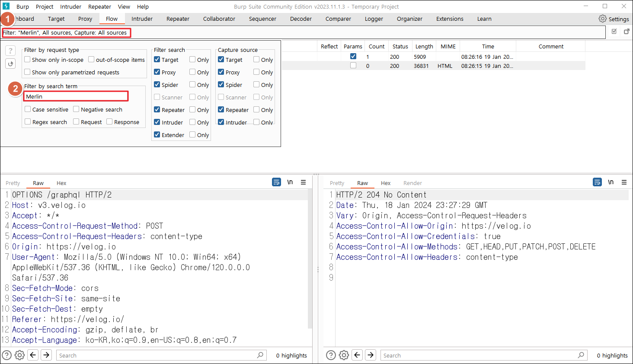This screenshot has height=364, width=633.
Task: Open the Hex tab in request pane
Action: [61, 183]
